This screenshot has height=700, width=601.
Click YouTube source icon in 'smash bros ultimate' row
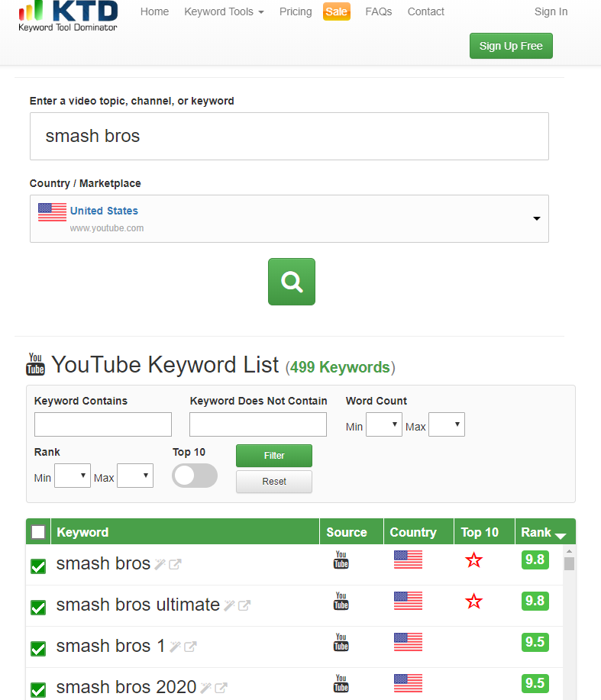pos(341,601)
